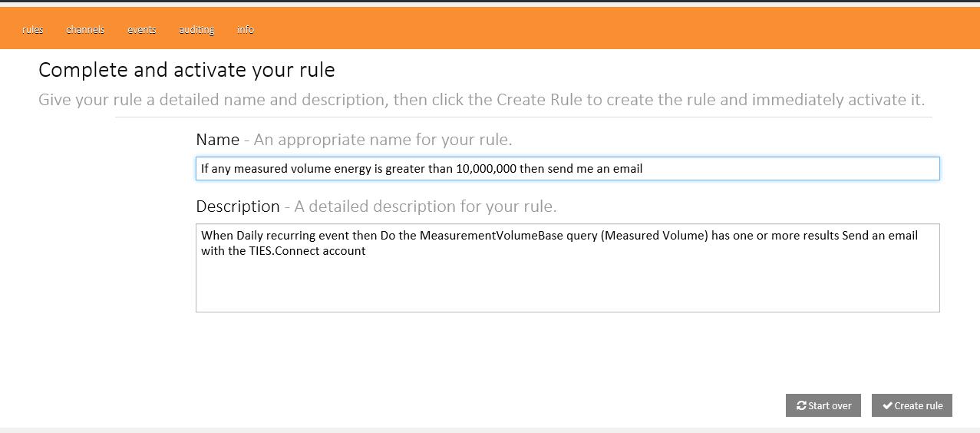Select the info menu item
The height and width of the screenshot is (433, 980).
coord(246,30)
